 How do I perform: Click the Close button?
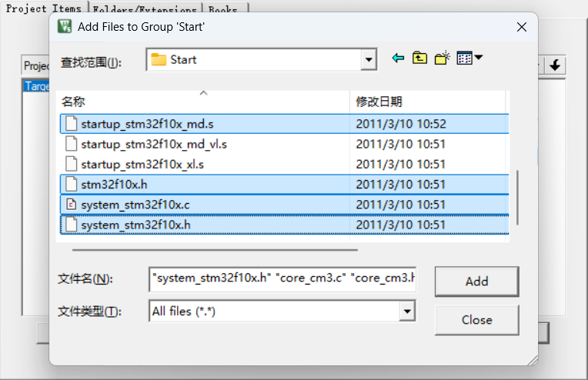(476, 320)
